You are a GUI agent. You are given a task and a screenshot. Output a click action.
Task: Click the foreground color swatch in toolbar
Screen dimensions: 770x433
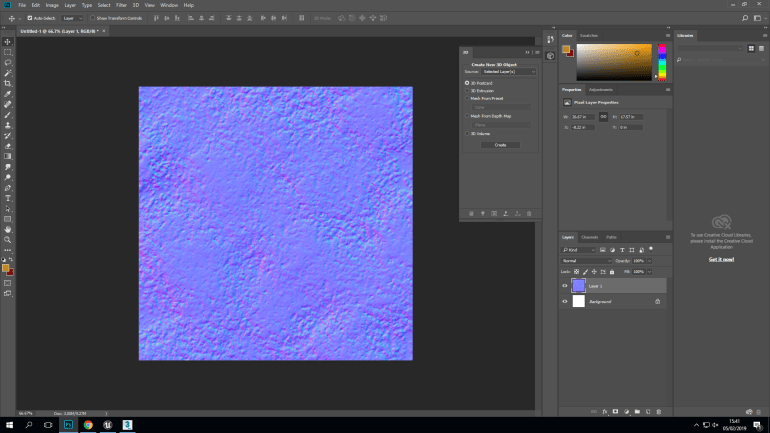[5, 268]
